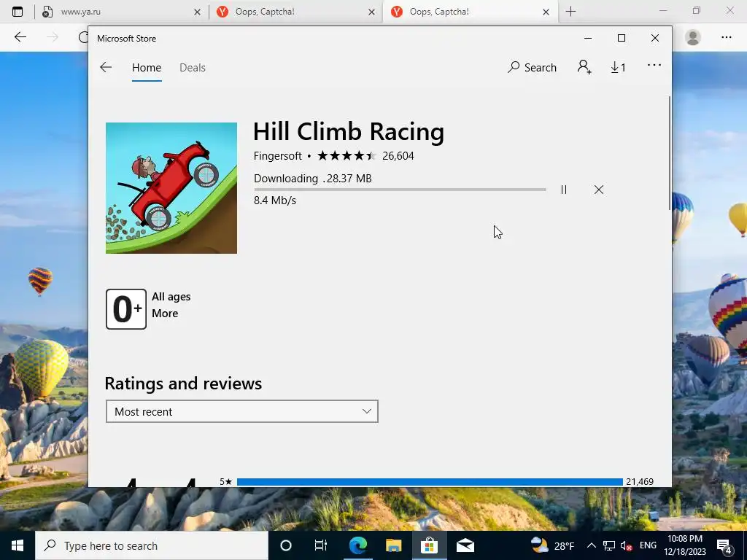Open downloads and updates indicator
Image resolution: width=747 pixels, height=560 pixels.
coord(618,68)
